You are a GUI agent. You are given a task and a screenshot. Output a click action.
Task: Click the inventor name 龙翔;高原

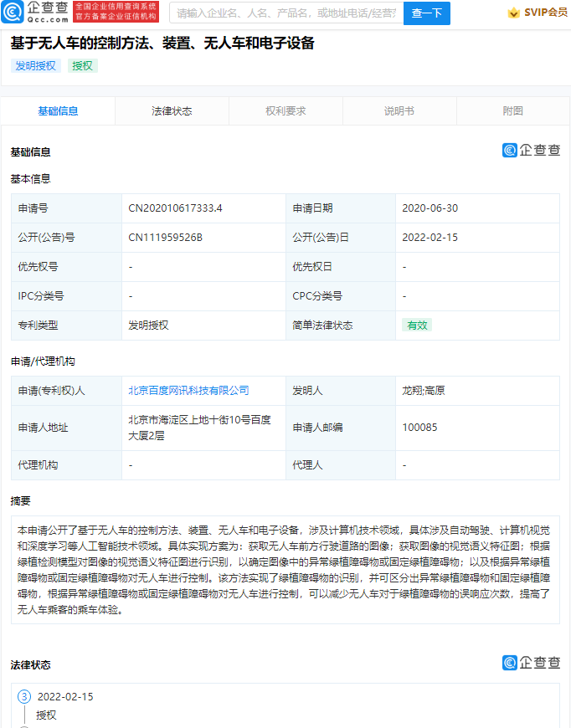[424, 391]
